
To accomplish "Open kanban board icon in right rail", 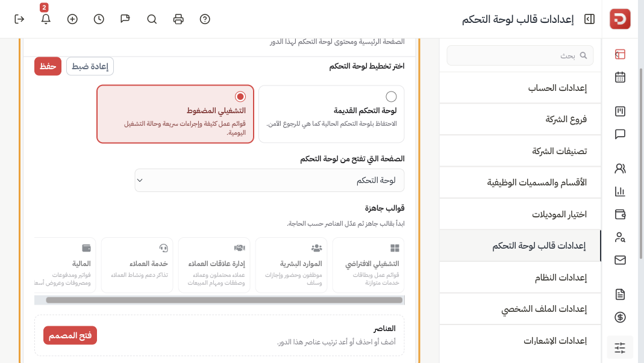I will (x=620, y=111).
